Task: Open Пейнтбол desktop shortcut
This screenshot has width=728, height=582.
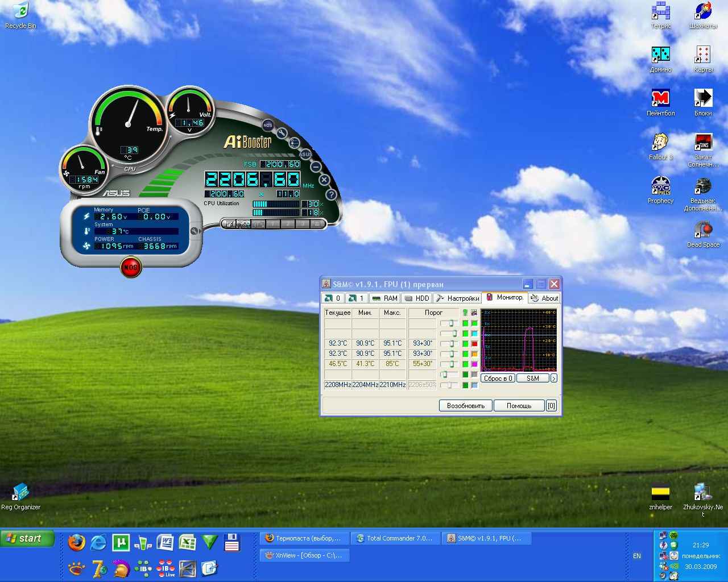Action: (660, 103)
